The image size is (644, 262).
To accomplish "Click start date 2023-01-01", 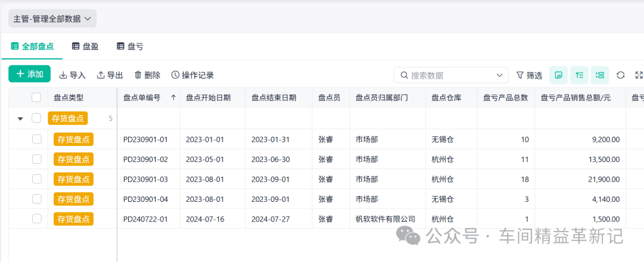I will (205, 139).
